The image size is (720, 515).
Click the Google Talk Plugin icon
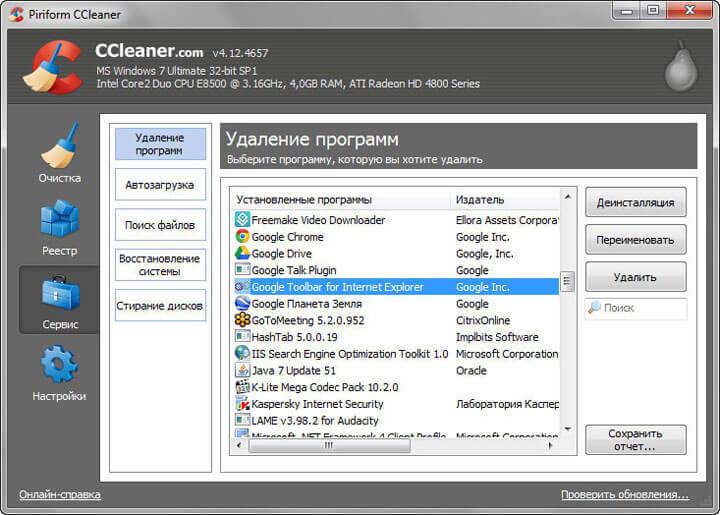[242, 269]
